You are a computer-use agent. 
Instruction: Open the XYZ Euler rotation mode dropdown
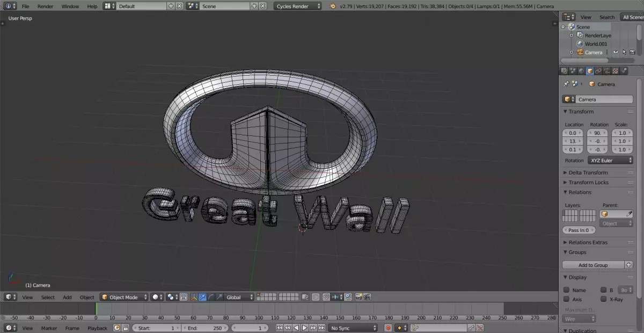coord(611,160)
